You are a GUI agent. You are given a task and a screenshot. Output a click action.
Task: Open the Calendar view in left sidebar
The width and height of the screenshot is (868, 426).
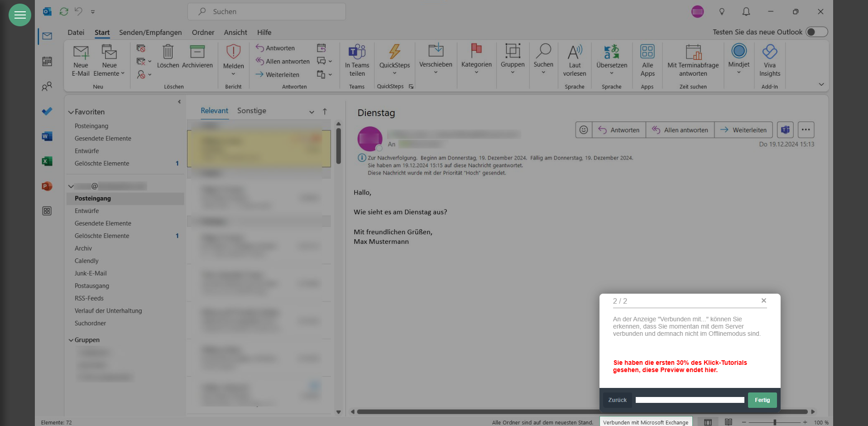47,61
